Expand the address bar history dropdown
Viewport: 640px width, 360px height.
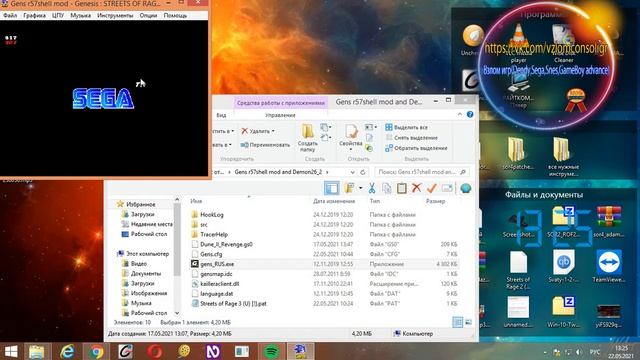pos(352,172)
